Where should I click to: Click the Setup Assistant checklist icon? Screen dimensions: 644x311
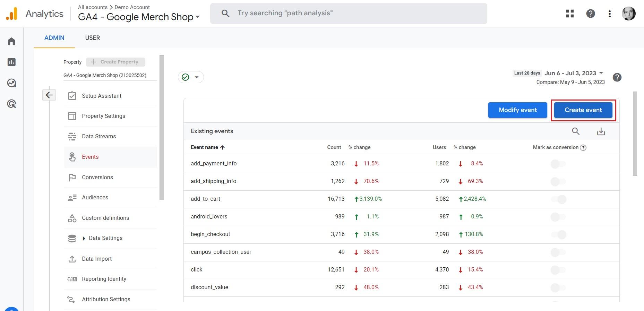[72, 96]
